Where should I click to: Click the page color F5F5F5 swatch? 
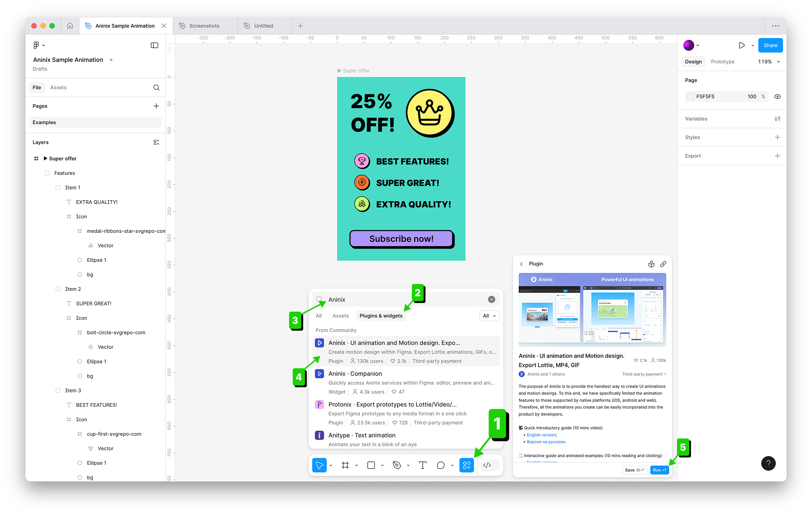691,96
